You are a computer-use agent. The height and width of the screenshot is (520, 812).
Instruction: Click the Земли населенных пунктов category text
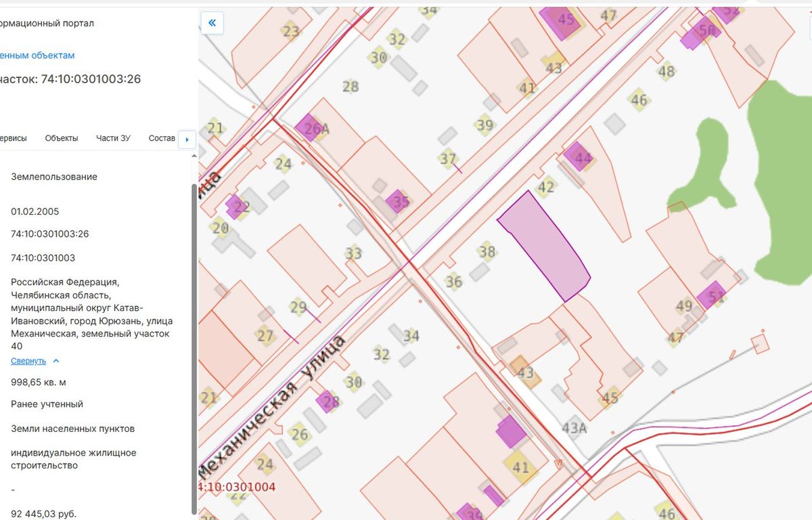(x=73, y=429)
